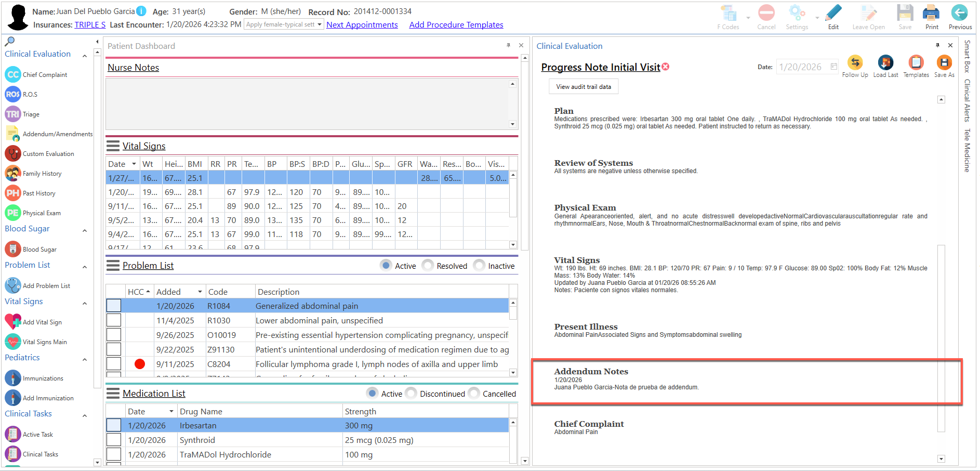Viewport: 980px width, 471px height.
Task: Open the Nurse Notes heading link
Action: click(x=133, y=68)
